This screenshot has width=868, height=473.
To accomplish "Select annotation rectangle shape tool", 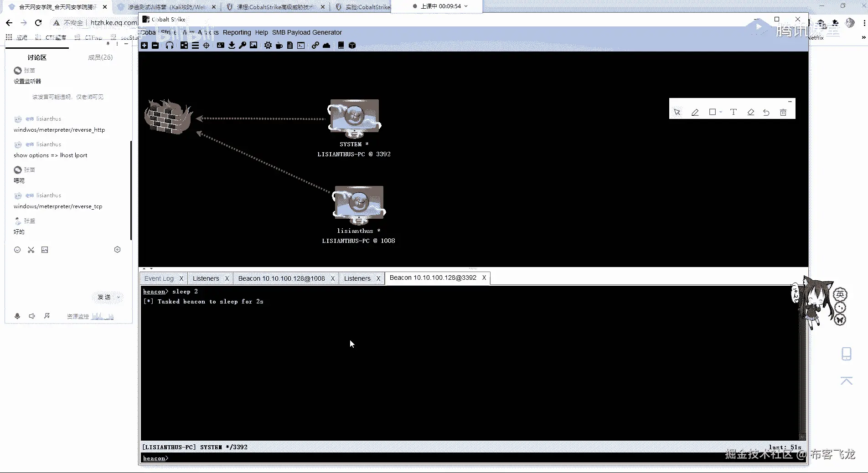I will (x=712, y=112).
